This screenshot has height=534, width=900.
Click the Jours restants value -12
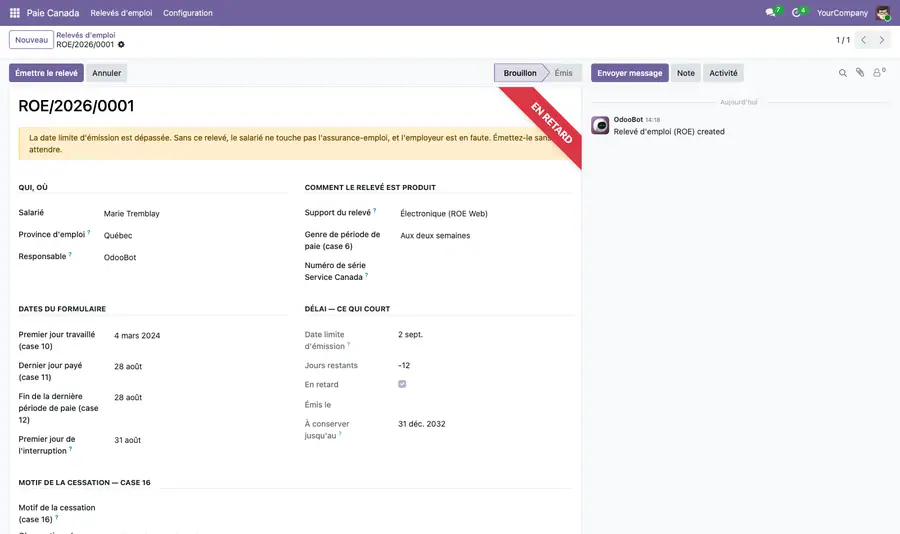tap(404, 365)
